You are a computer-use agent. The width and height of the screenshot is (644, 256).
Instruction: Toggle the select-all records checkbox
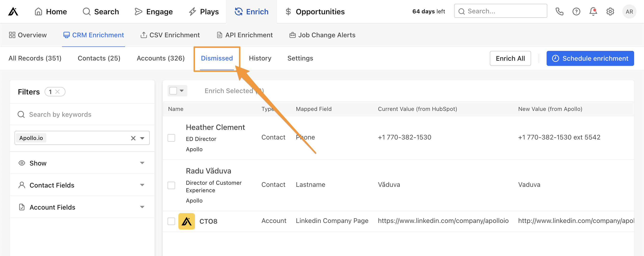click(173, 91)
